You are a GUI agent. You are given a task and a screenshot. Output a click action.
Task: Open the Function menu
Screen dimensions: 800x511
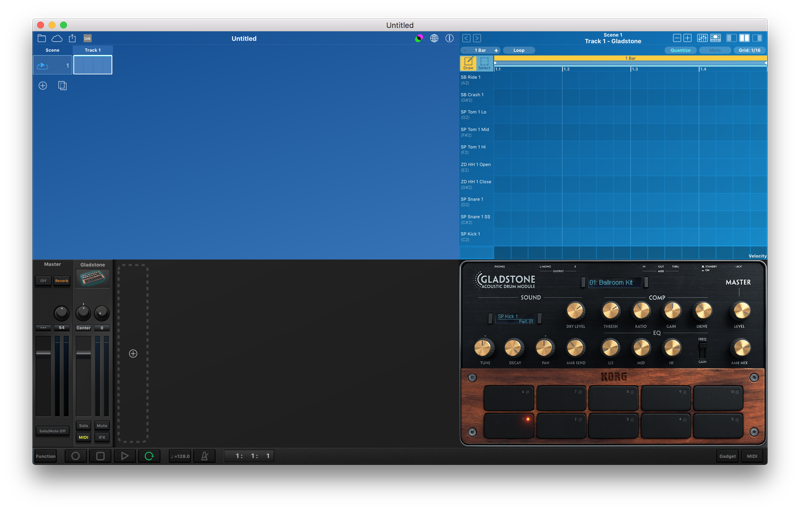click(x=46, y=456)
